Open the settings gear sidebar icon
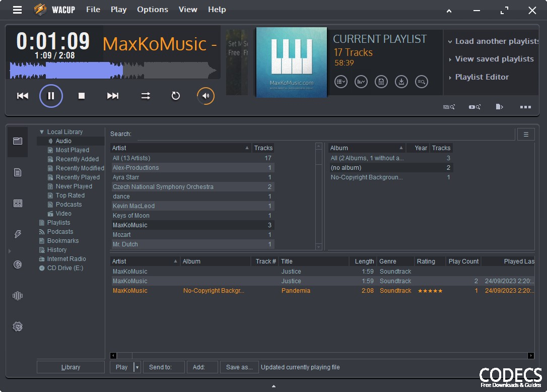The height and width of the screenshot is (392, 547). click(18, 326)
